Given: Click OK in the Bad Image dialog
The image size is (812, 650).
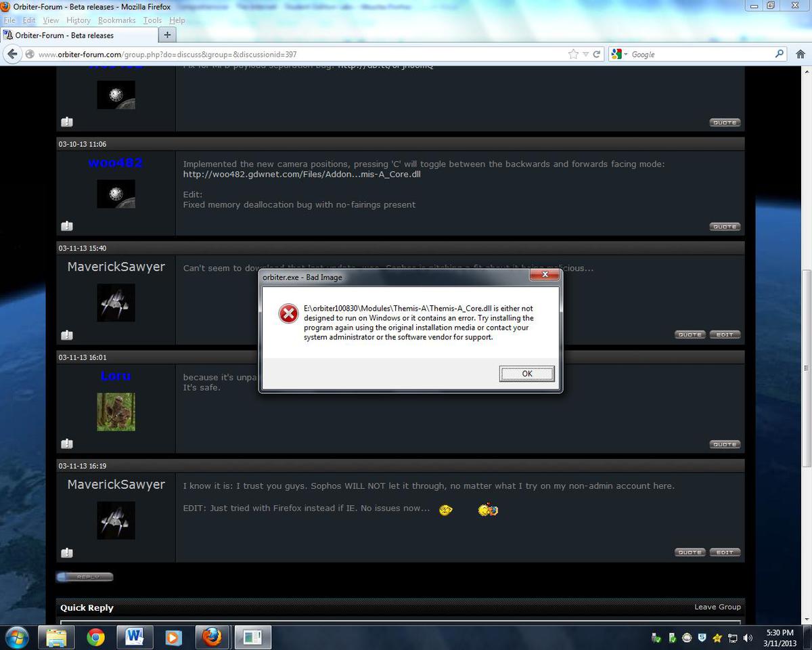Looking at the screenshot, I should pos(527,374).
